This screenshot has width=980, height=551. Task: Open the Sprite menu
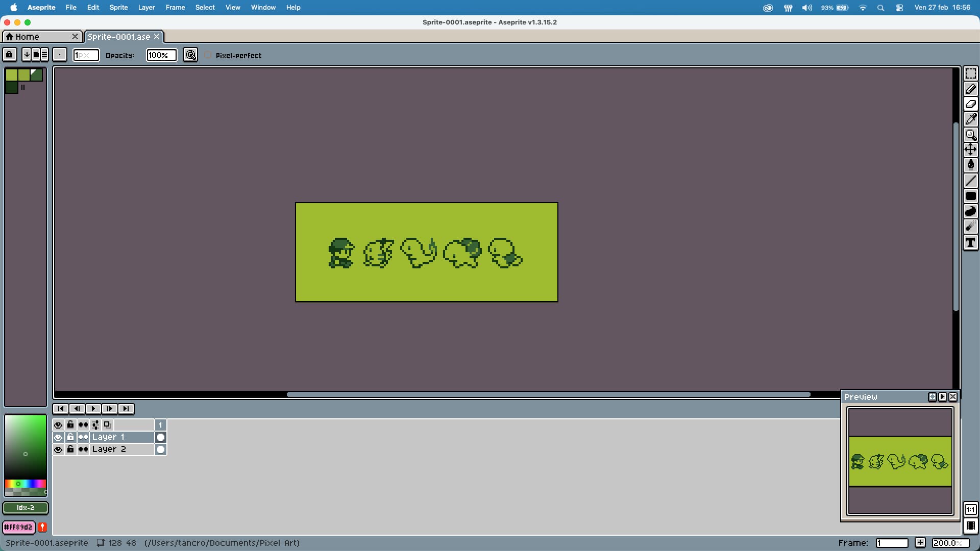pos(118,8)
